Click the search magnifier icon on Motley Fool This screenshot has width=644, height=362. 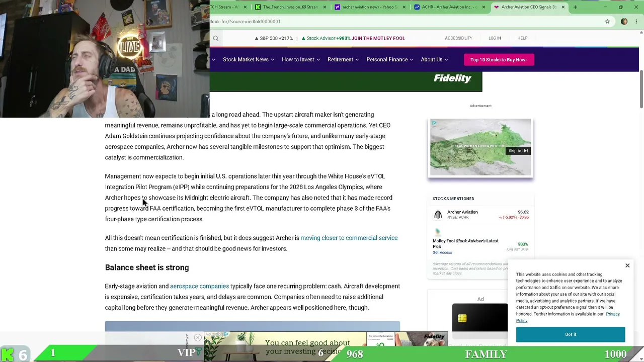tap(215, 38)
